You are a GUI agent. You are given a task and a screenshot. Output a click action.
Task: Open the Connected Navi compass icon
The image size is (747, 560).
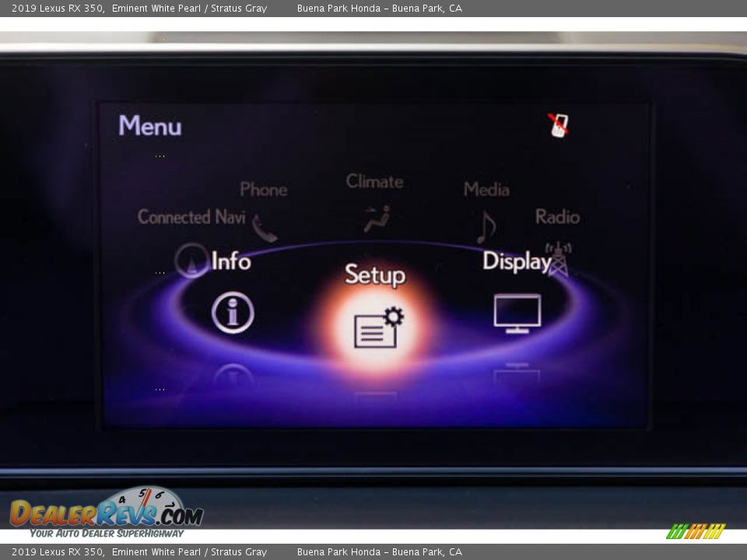191,261
